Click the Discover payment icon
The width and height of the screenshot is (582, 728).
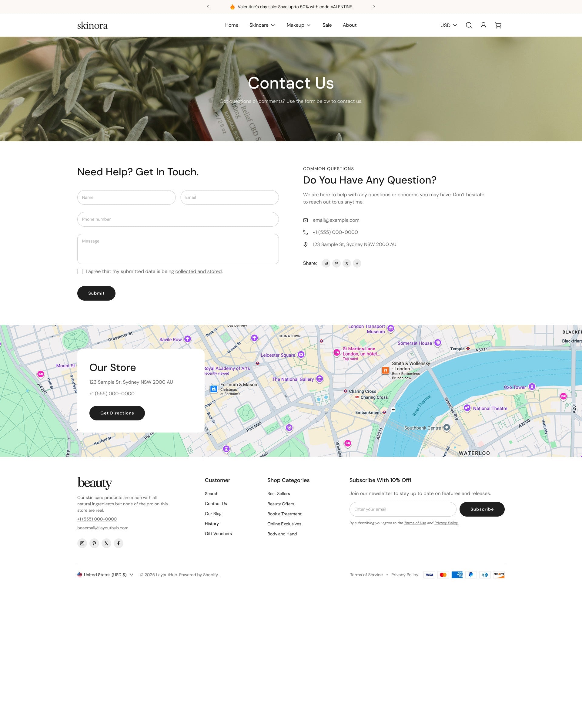(x=499, y=575)
